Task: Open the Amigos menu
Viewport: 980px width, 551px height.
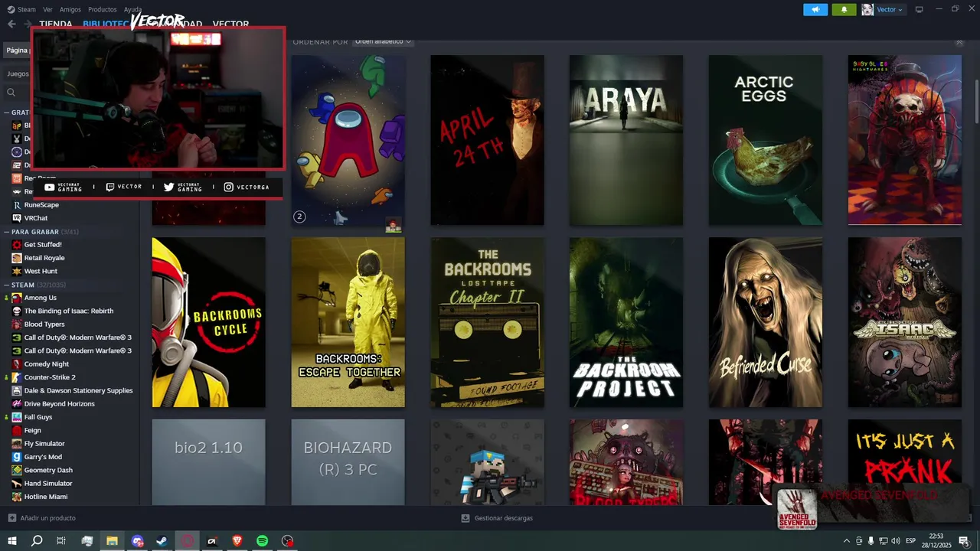Action: [x=70, y=9]
